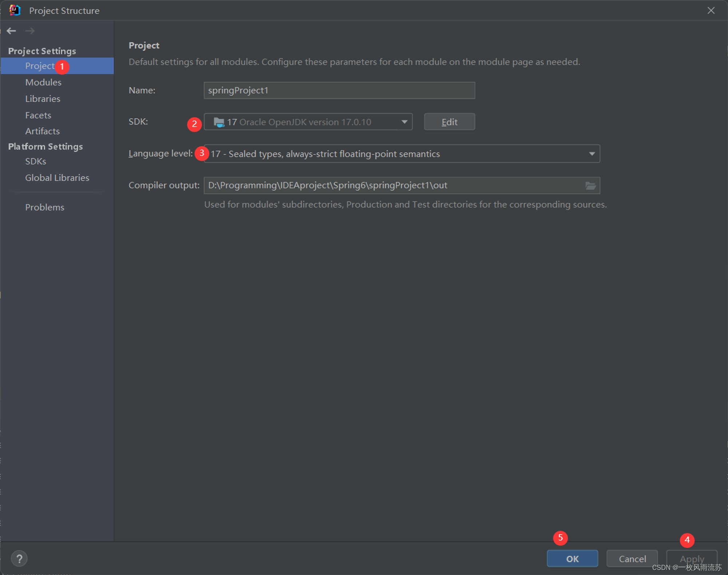Image resolution: width=728 pixels, height=575 pixels.
Task: Open the Modules settings page
Action: coord(43,82)
